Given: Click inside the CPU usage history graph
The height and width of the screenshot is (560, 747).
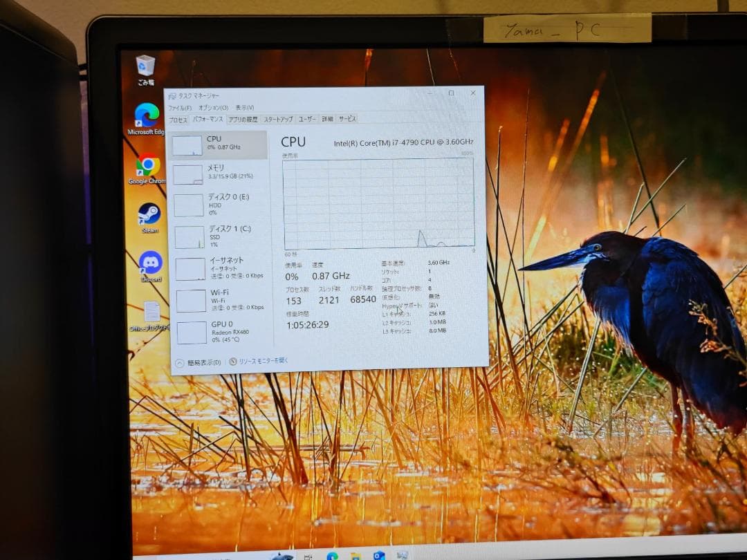Looking at the screenshot, I should [x=377, y=204].
